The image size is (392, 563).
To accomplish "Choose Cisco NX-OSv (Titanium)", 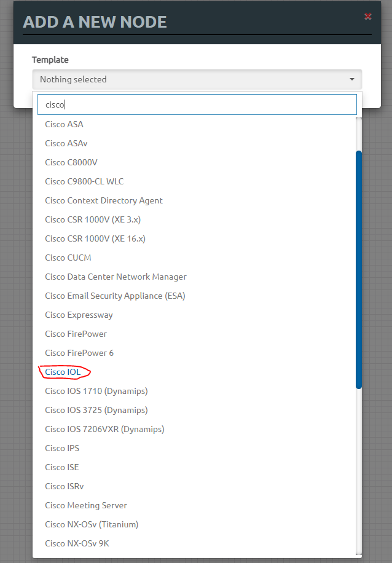I will click(x=92, y=524).
